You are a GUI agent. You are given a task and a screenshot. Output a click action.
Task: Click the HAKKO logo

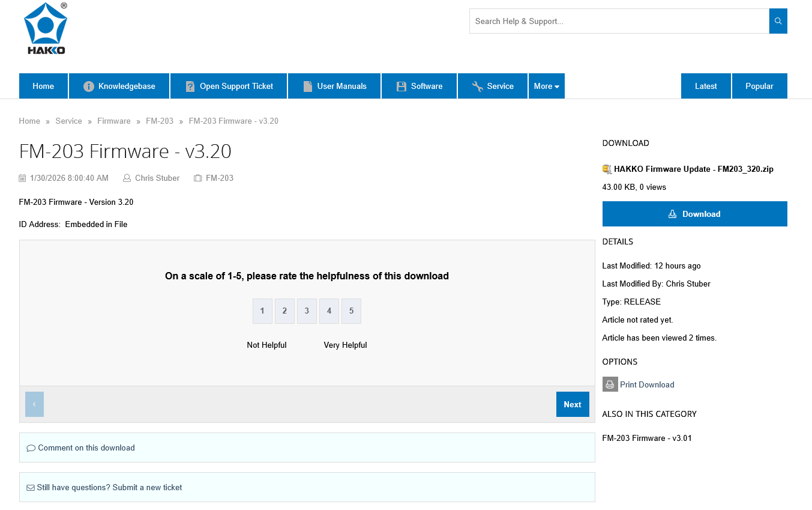(x=46, y=29)
